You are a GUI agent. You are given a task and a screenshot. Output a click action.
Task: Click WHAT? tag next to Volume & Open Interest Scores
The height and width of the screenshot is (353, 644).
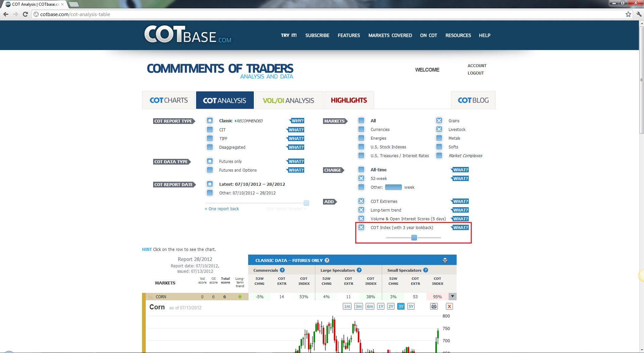pyautogui.click(x=460, y=219)
